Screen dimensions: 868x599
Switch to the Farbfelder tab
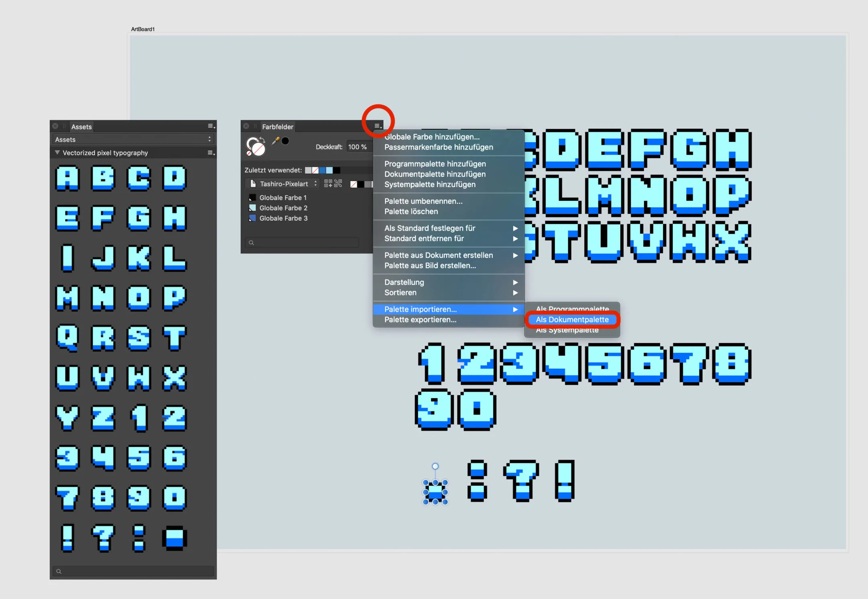[277, 127]
